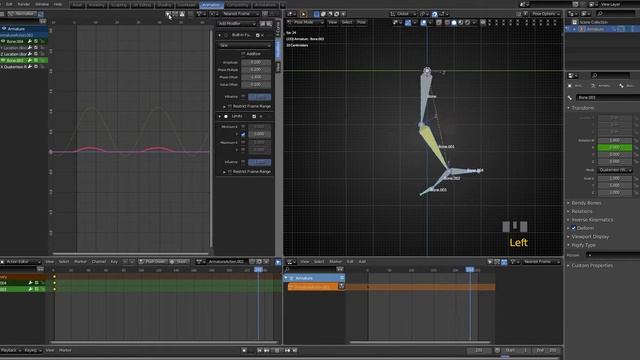Screen dimensions: 640x360
Task: Open the Pose Options dropdown
Action: tap(545, 14)
